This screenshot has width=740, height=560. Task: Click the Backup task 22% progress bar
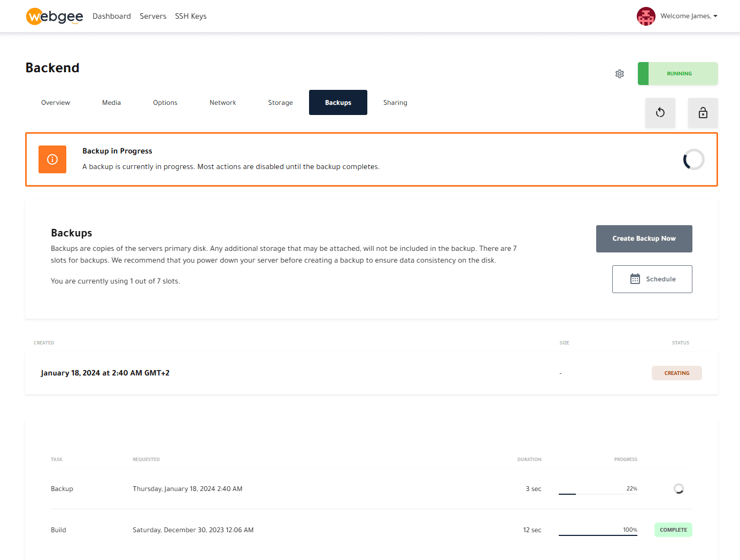[x=598, y=494]
